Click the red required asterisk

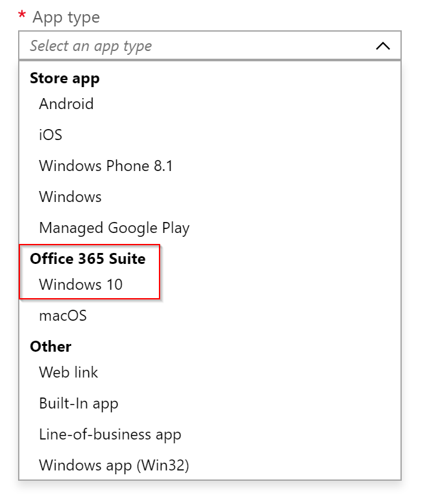[x=22, y=15]
